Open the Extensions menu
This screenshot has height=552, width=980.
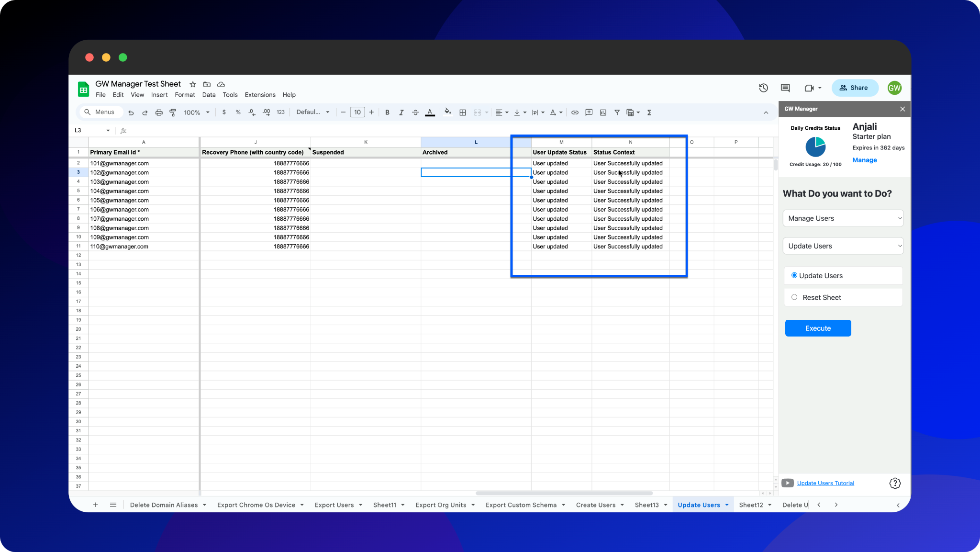[x=259, y=94]
